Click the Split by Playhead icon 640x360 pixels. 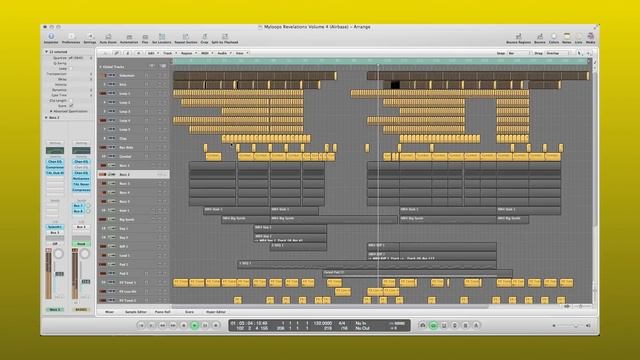[x=224, y=37]
